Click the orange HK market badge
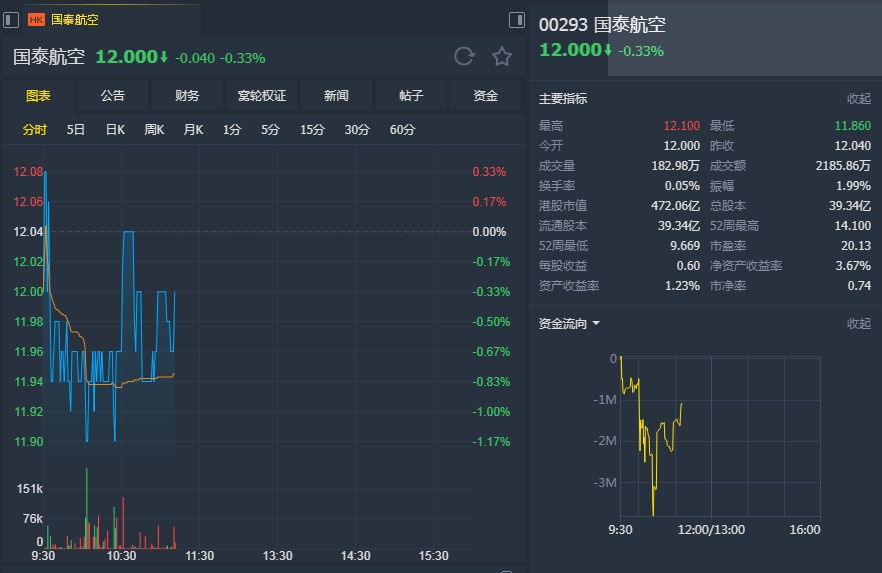Image resolution: width=882 pixels, height=573 pixels. pos(36,20)
